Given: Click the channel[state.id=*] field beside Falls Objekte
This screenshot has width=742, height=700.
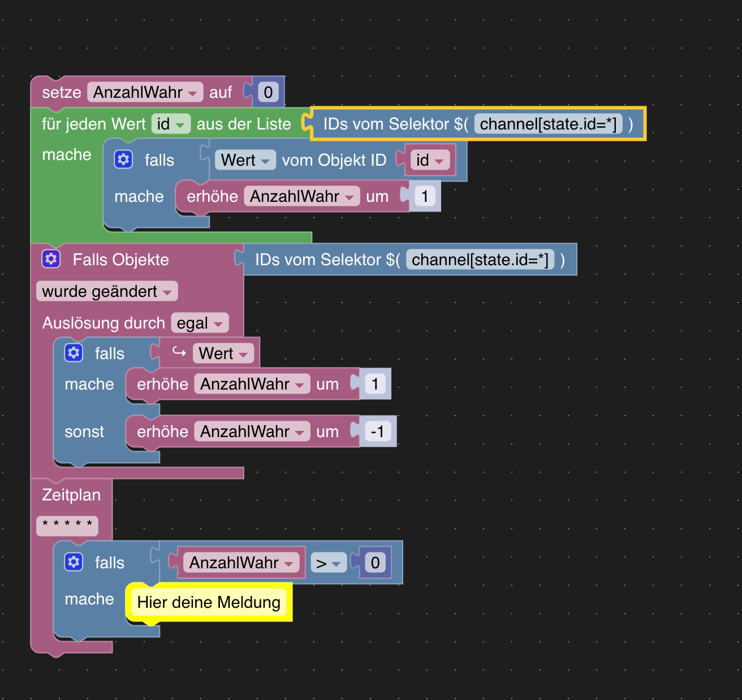Looking at the screenshot, I should pos(480,260).
